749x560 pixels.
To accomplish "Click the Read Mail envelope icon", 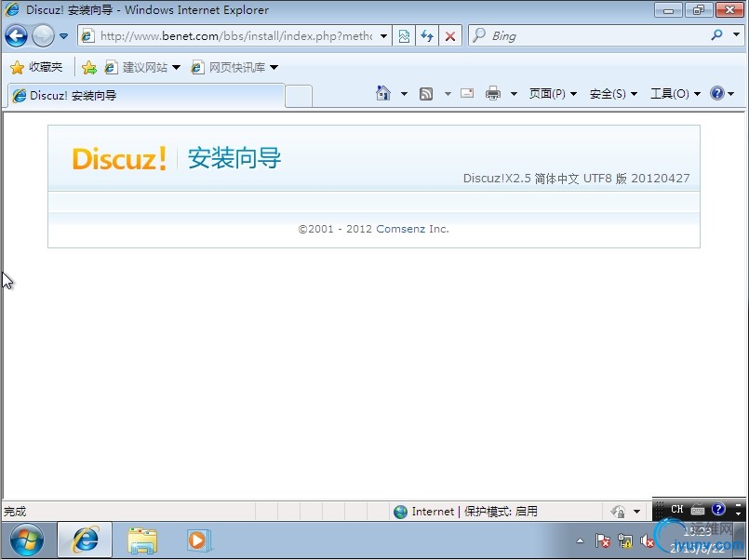I will (467, 93).
